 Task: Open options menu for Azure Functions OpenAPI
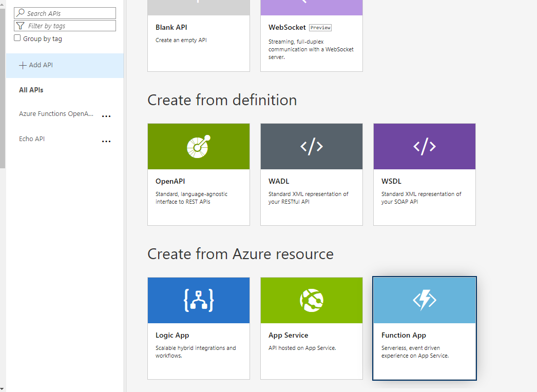pyautogui.click(x=106, y=116)
